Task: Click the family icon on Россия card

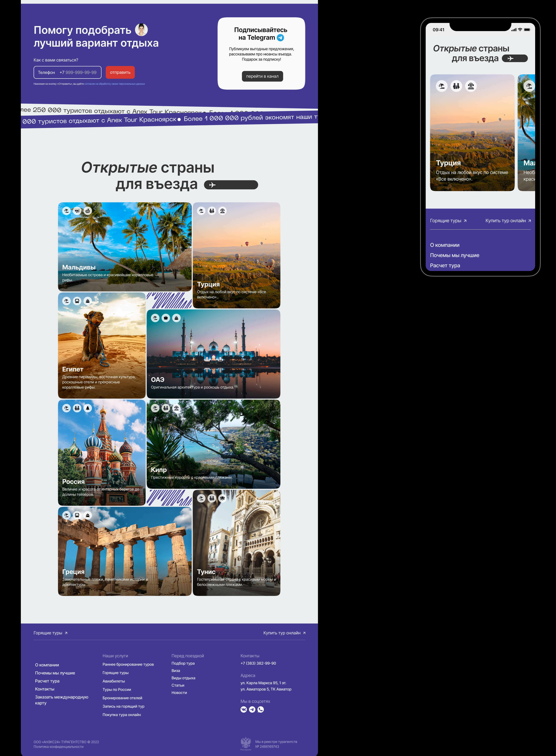Action: tap(77, 408)
